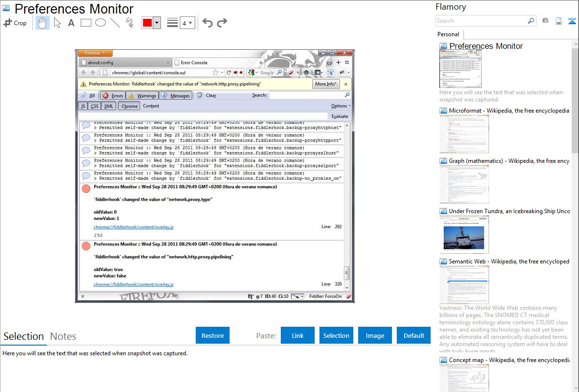Open the Firefox menu button
This screenshot has width=579, height=392.
click(x=95, y=53)
